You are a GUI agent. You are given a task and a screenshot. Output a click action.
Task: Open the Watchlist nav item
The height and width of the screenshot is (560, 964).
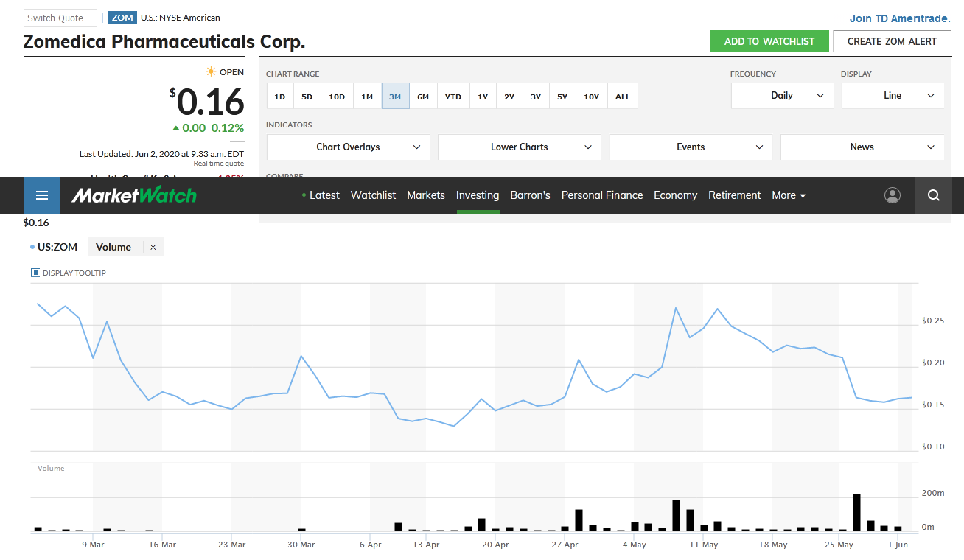(373, 195)
